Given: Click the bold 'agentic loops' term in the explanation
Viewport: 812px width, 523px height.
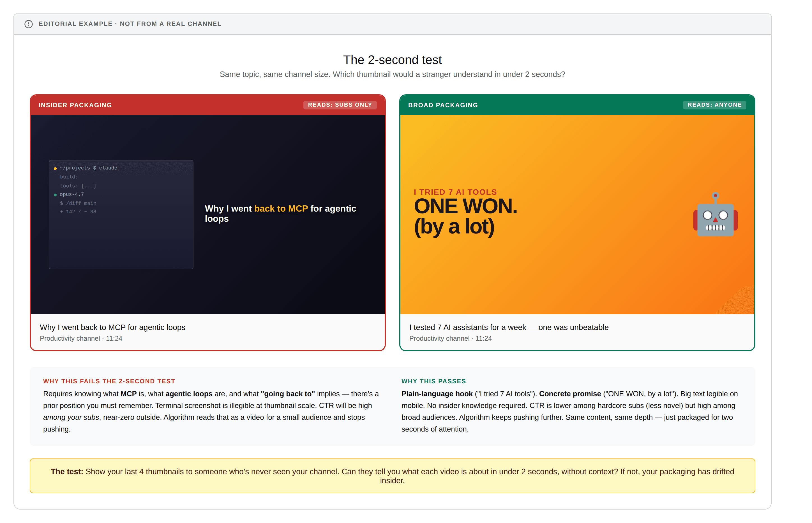Looking at the screenshot, I should pos(189,394).
